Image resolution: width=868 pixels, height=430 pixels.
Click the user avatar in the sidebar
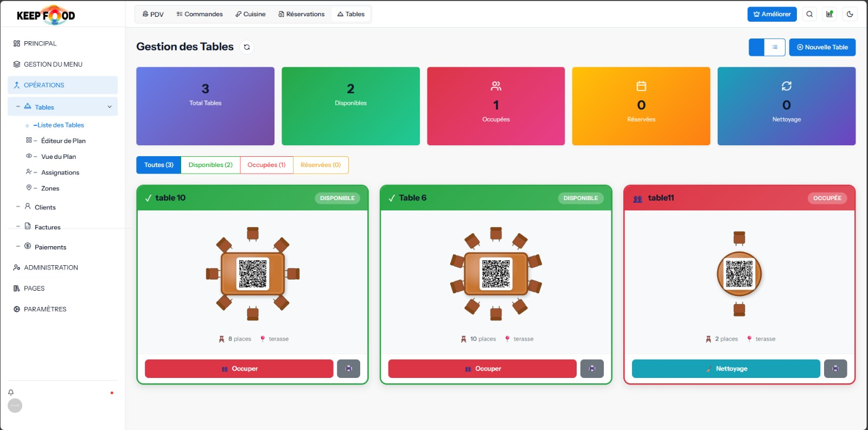pos(15,406)
